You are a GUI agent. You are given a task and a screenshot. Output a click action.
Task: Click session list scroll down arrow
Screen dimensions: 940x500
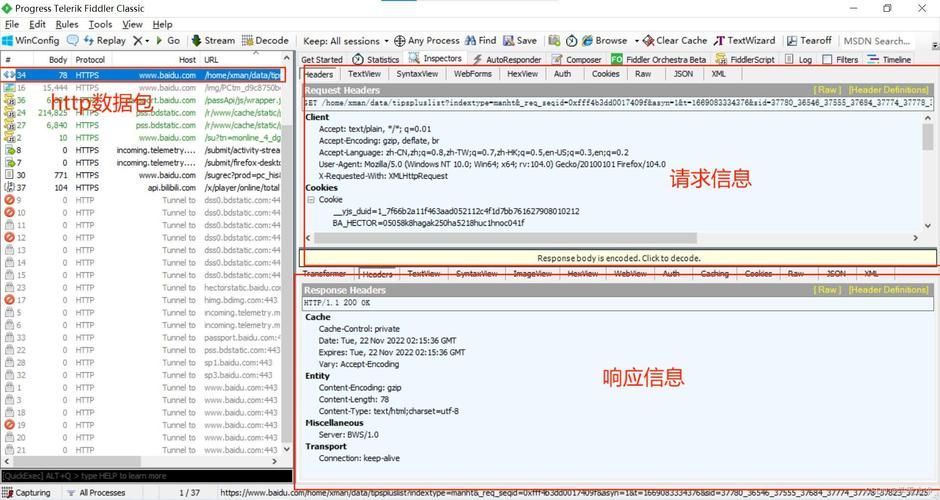(287, 449)
